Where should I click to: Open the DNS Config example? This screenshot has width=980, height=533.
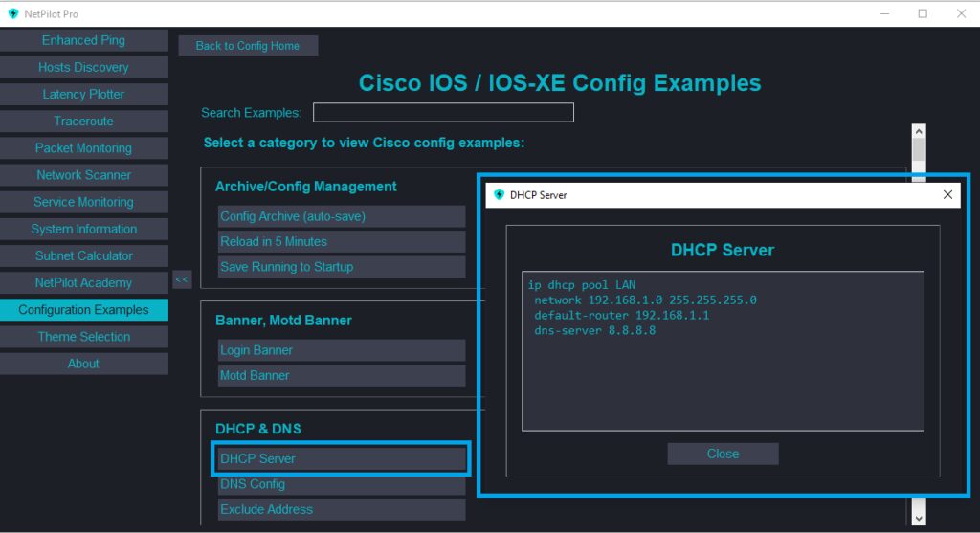342,484
